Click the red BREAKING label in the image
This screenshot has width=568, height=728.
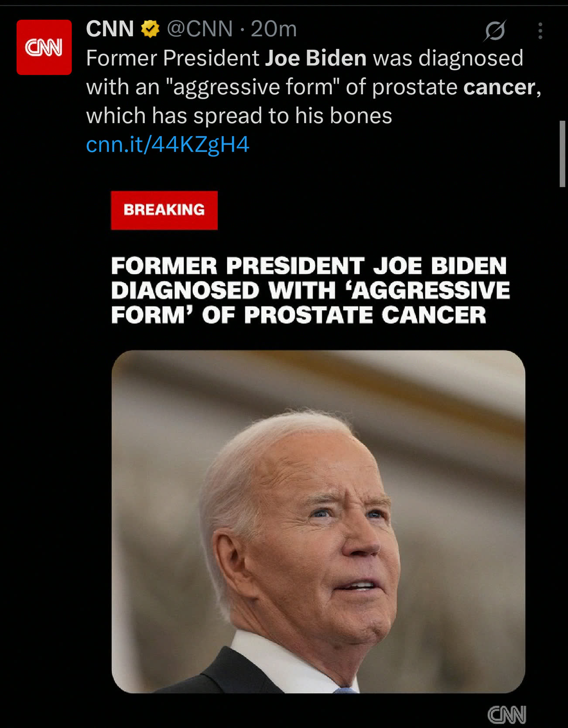click(x=164, y=210)
